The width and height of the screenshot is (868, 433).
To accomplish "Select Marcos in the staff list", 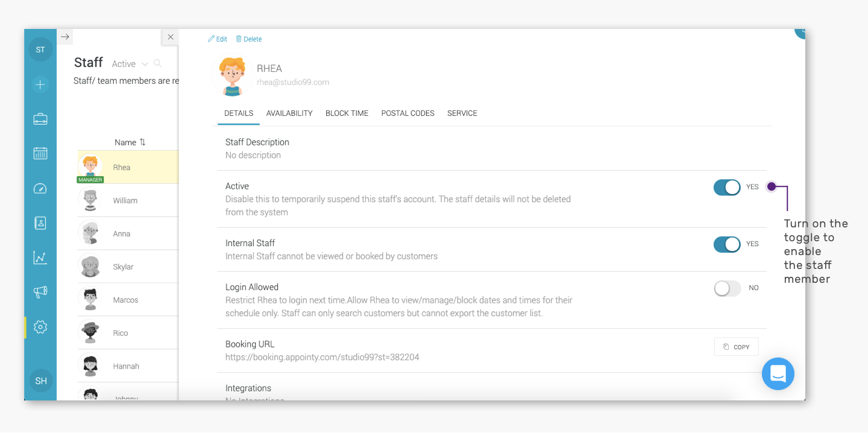I will pyautogui.click(x=128, y=300).
